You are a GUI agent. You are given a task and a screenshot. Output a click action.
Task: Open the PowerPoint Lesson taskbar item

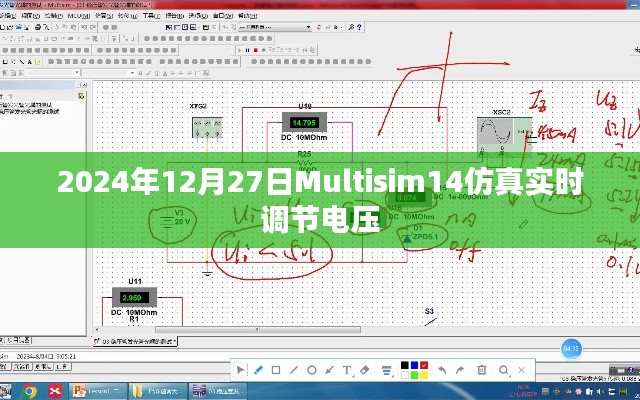[x=99, y=391]
